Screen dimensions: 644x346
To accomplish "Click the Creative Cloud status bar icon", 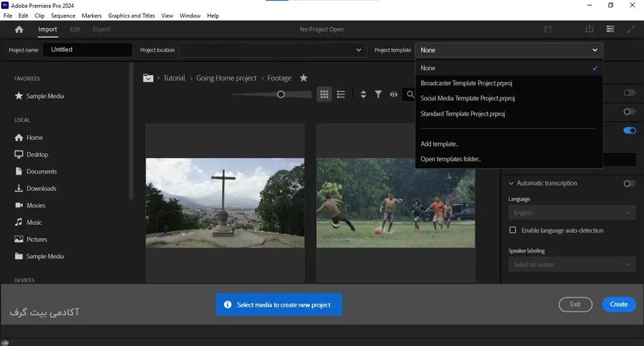I will point(5,343).
